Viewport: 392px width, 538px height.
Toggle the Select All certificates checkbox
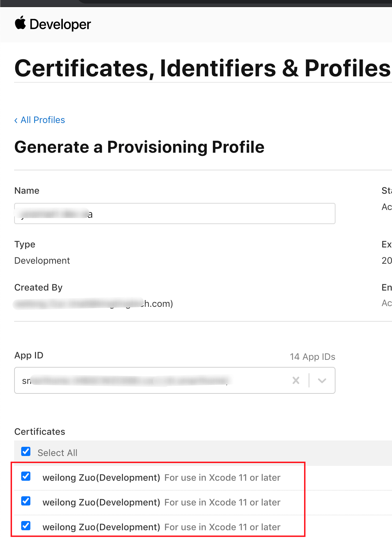[x=26, y=451]
